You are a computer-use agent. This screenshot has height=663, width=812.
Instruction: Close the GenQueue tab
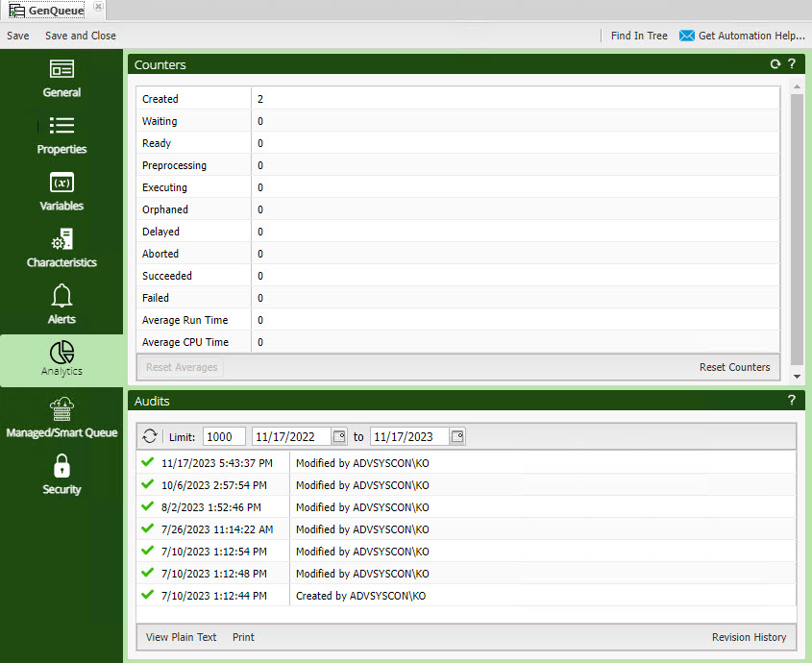(98, 7)
